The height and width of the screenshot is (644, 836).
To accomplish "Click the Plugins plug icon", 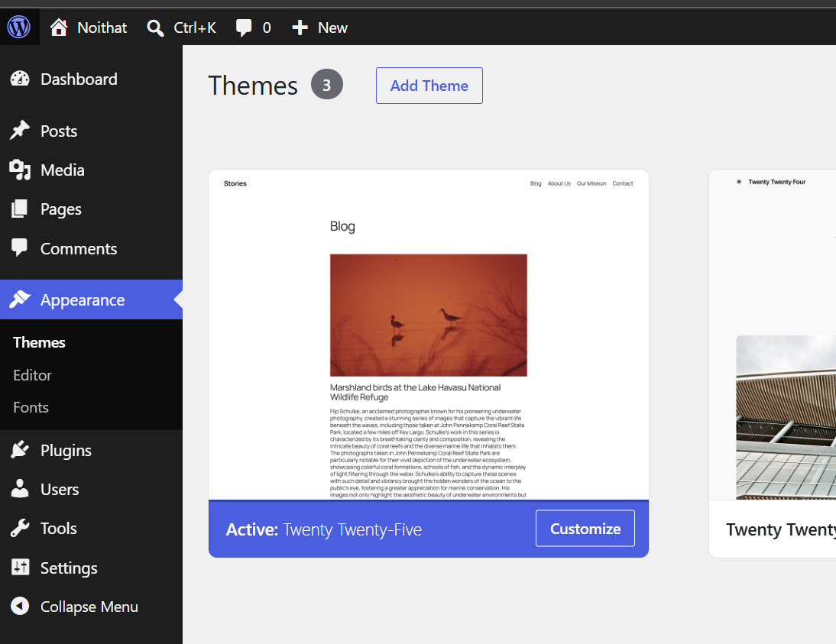I will [21, 450].
